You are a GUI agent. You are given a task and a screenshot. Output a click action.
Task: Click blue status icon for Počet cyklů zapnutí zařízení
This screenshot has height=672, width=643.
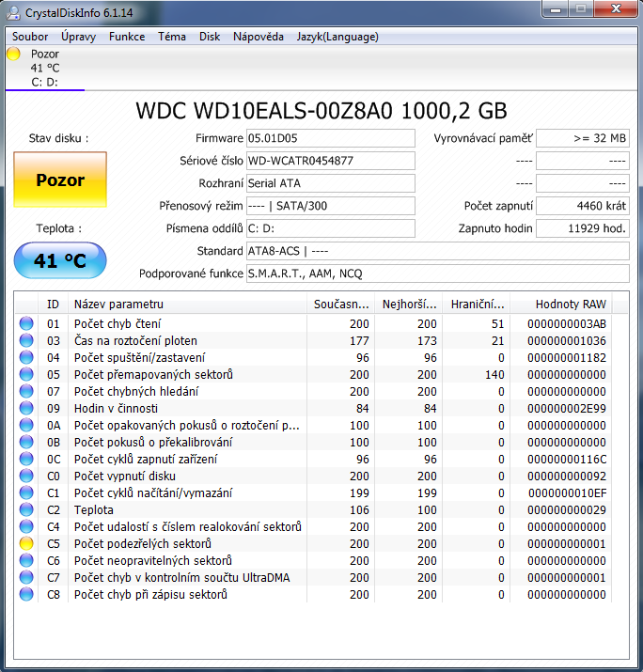click(26, 459)
